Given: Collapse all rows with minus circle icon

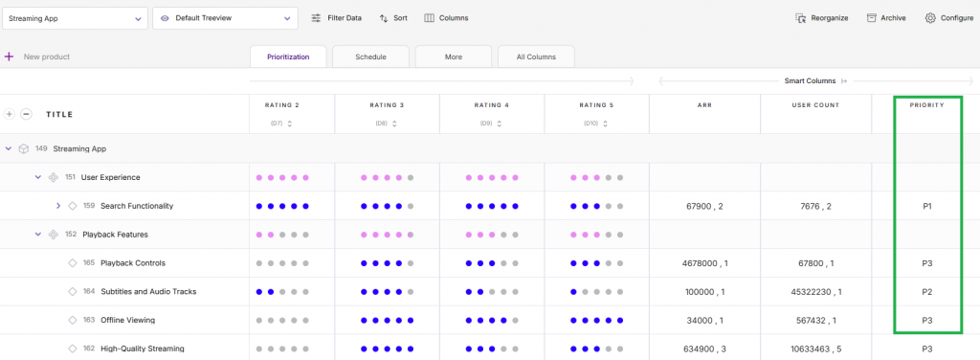Looking at the screenshot, I should (x=26, y=114).
